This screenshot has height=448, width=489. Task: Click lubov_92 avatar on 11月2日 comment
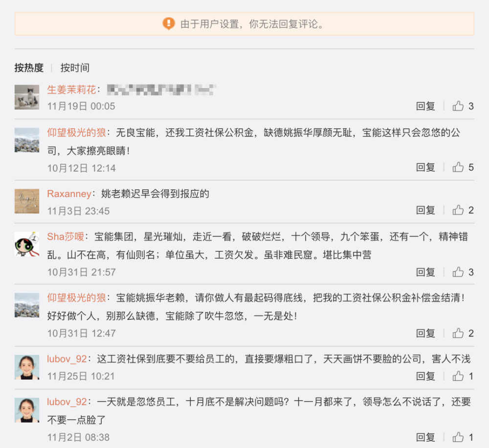[27, 410]
